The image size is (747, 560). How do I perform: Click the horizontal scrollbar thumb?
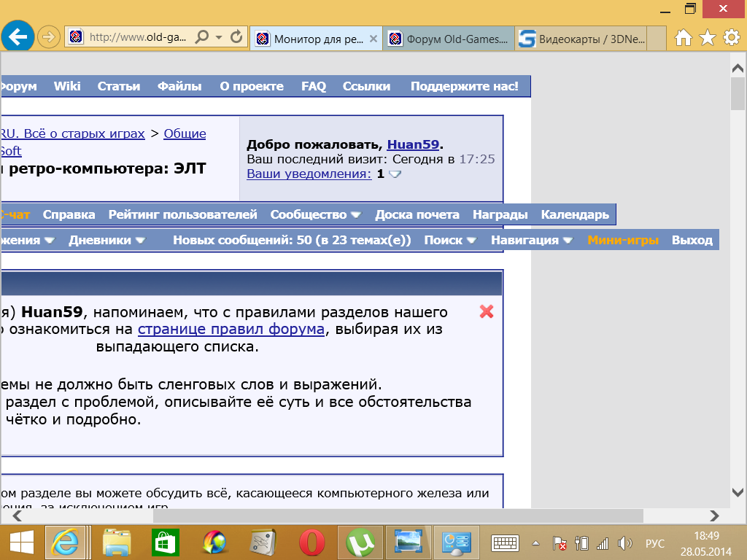(x=398, y=516)
